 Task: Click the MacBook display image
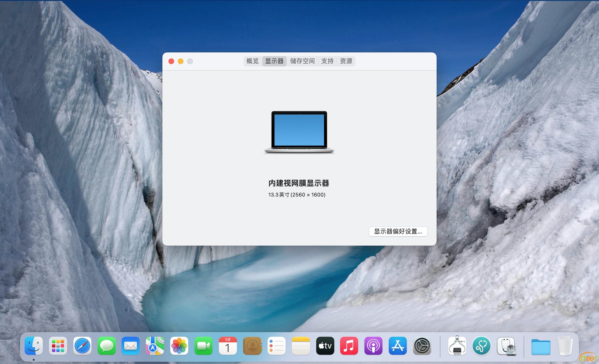point(299,132)
